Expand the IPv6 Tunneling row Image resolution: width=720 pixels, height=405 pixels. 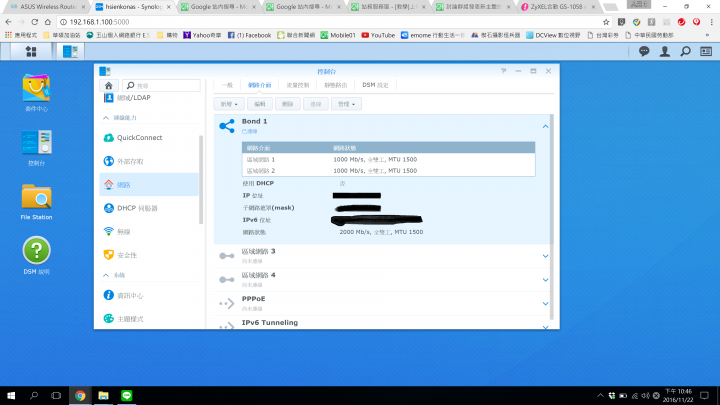tap(545, 326)
